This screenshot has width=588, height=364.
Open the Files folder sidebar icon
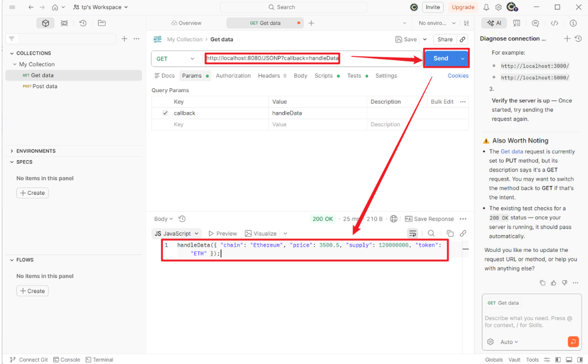tap(102, 23)
